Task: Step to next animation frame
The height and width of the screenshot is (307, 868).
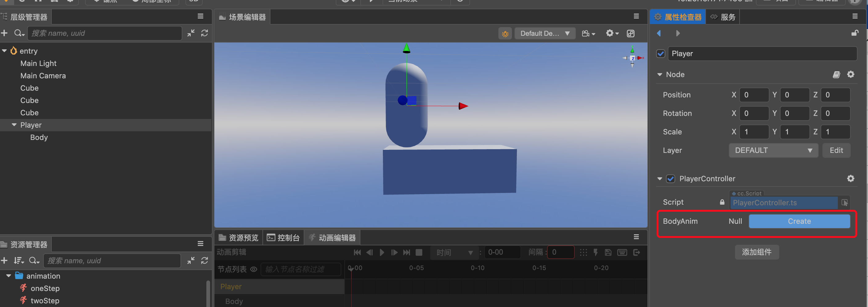Action: 394,252
